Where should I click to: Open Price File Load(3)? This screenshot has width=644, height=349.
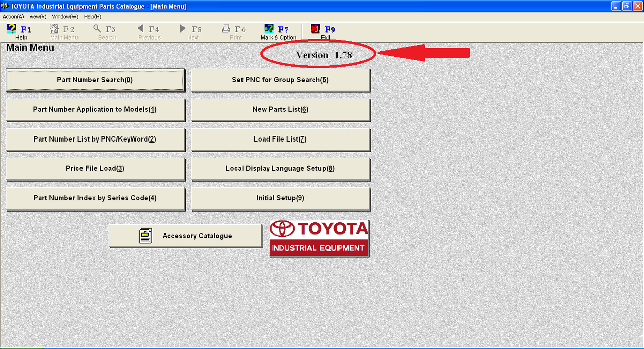[95, 169]
